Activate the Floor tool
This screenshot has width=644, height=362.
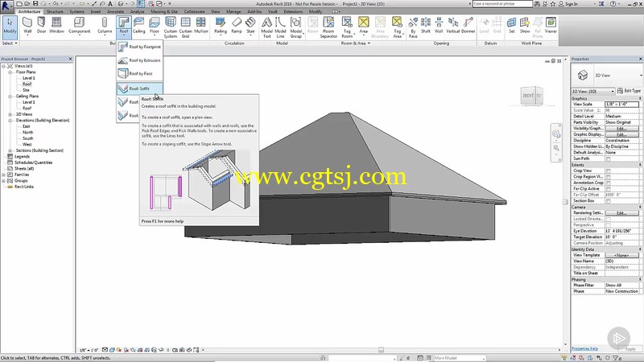point(154,26)
